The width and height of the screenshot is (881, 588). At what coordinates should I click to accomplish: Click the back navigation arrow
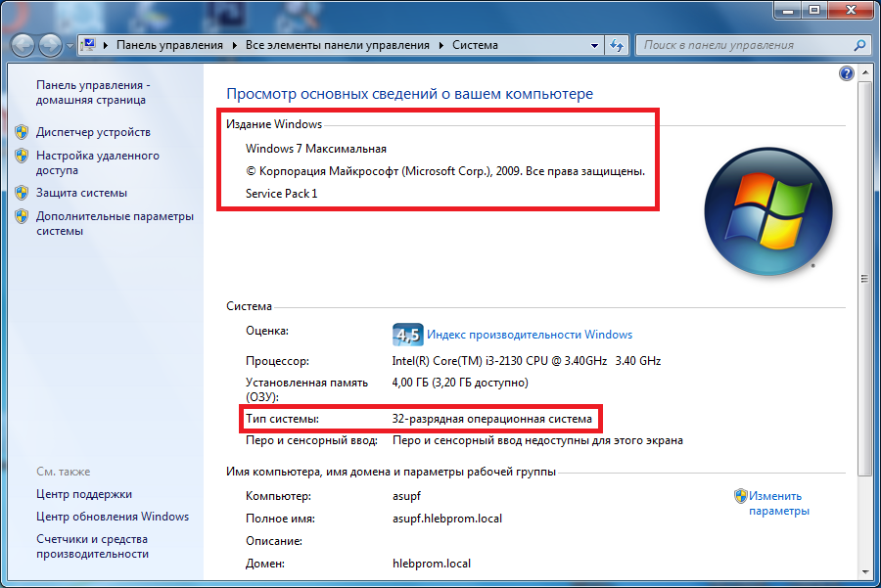coord(22,44)
